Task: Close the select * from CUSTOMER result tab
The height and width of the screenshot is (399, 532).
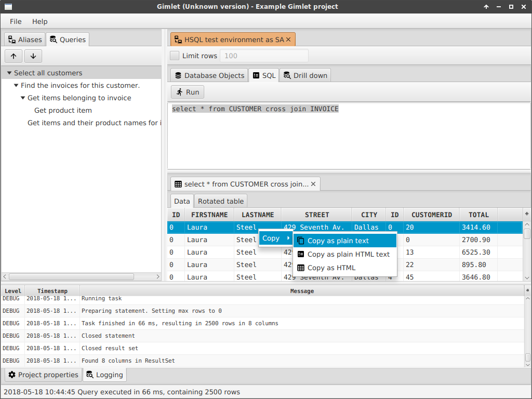Action: pyautogui.click(x=313, y=184)
